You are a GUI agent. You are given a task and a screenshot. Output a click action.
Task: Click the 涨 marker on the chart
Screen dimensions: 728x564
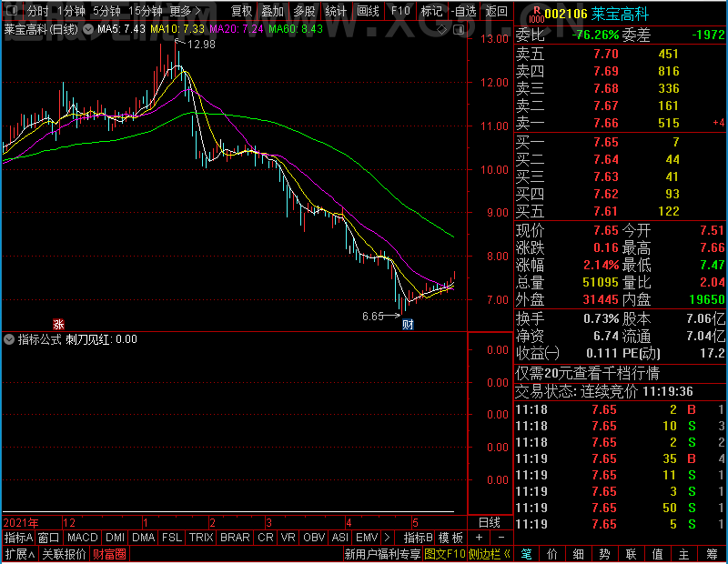[x=58, y=324]
